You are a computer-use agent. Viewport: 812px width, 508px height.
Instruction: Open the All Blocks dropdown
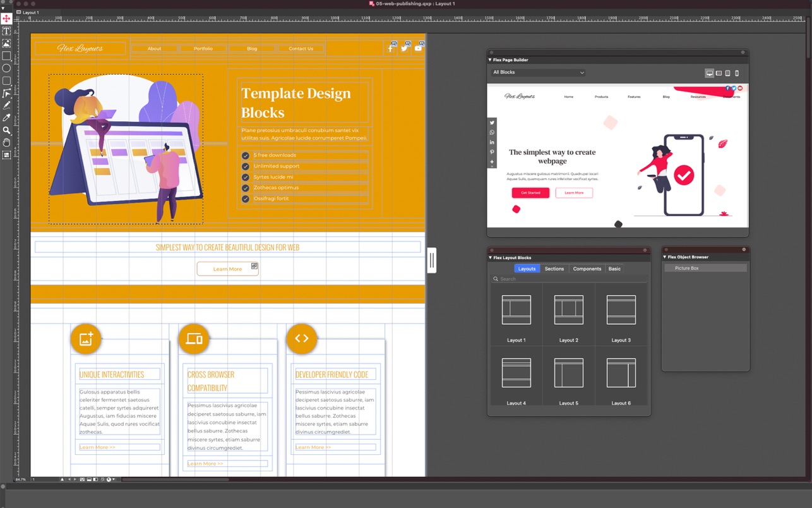tap(539, 73)
